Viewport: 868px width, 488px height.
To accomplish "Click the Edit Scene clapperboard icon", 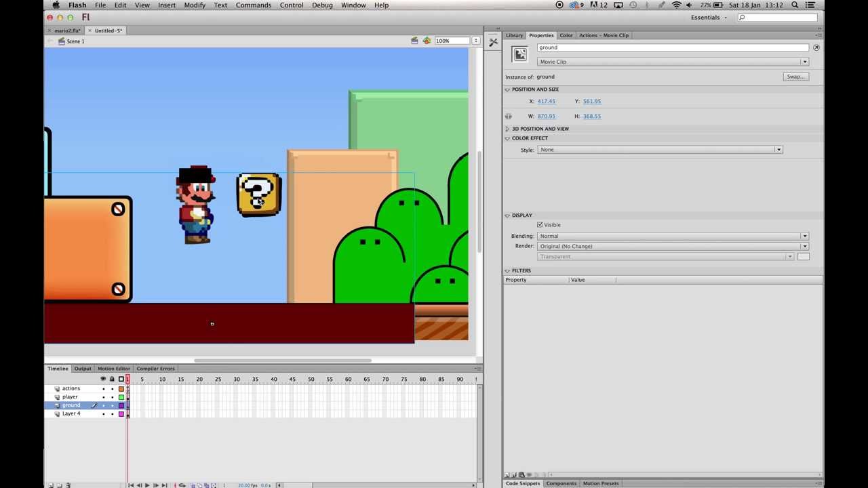I will tap(414, 41).
